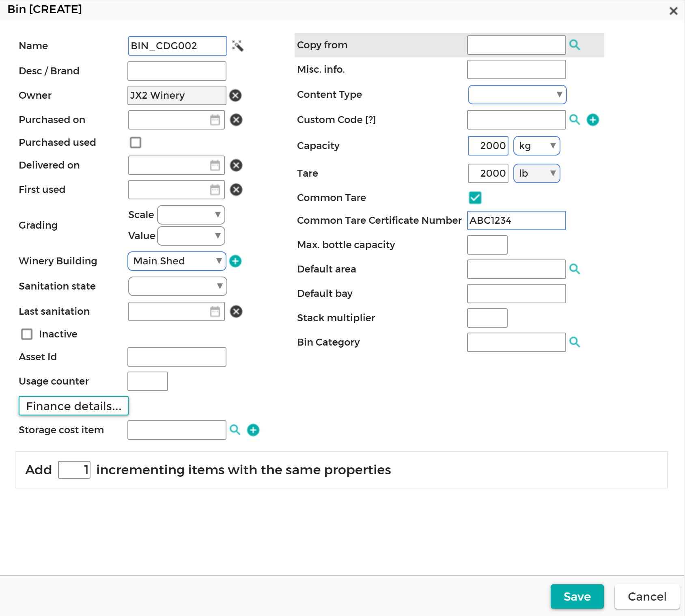Clear the First used date
Viewport: 685px width, 616px height.
236,190
